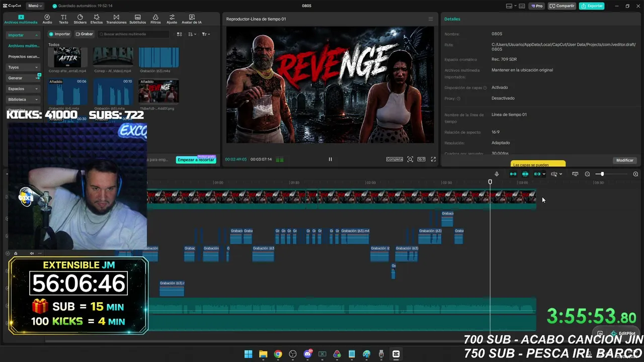This screenshot has width=644, height=362.
Task: Pause the preview playback
Action: (x=330, y=159)
